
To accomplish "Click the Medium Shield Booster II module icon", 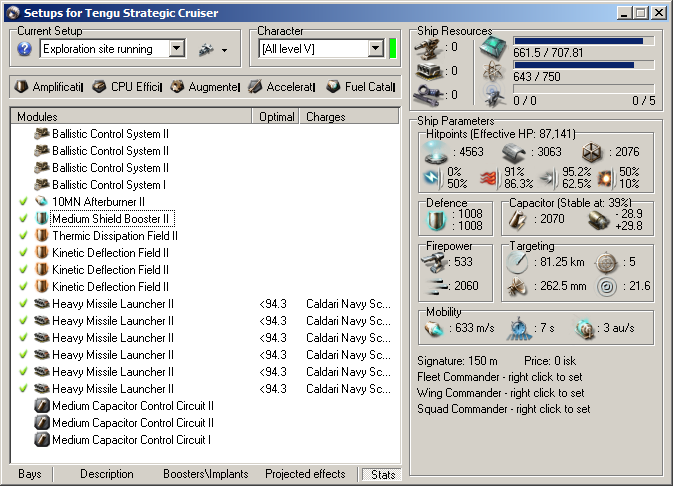I will click(42, 218).
